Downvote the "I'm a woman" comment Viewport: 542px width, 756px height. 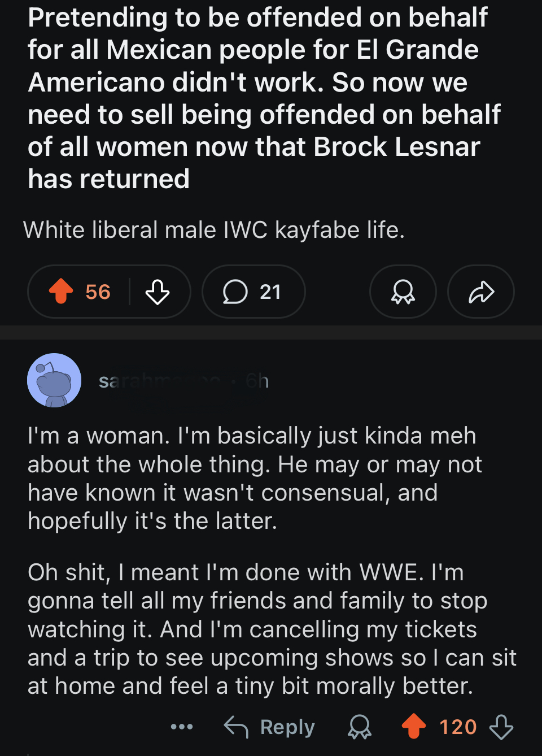pyautogui.click(x=501, y=727)
